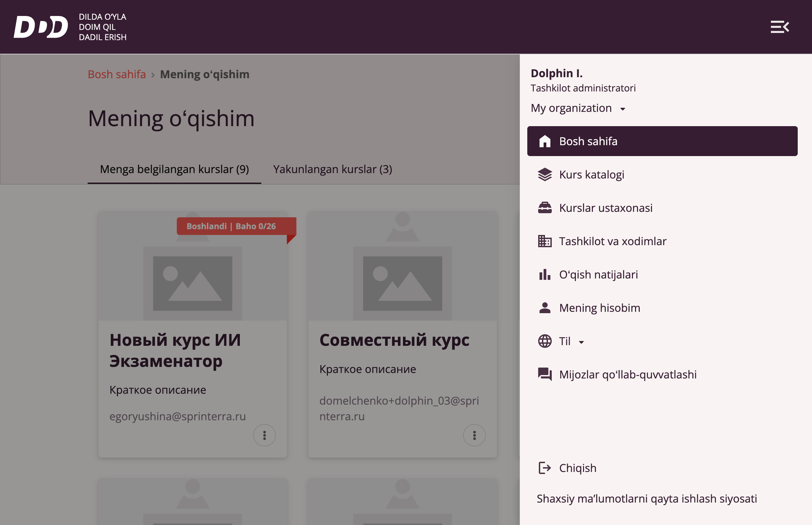Open Tashkilot va xodimlar menu item
The image size is (812, 525).
662,241
